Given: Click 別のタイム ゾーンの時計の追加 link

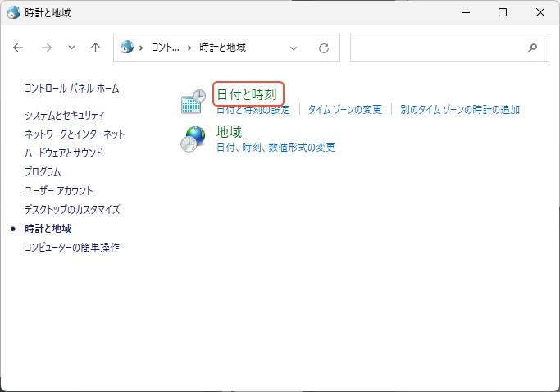Looking at the screenshot, I should tap(459, 109).
